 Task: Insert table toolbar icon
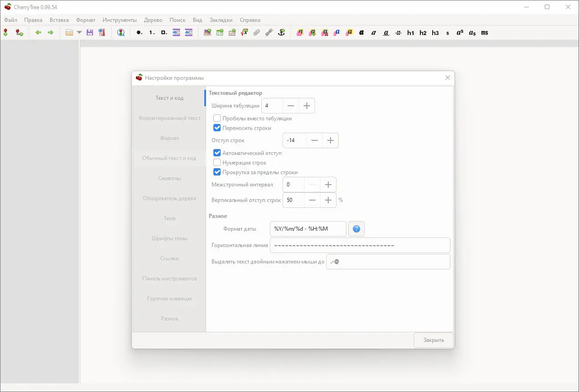click(220, 32)
